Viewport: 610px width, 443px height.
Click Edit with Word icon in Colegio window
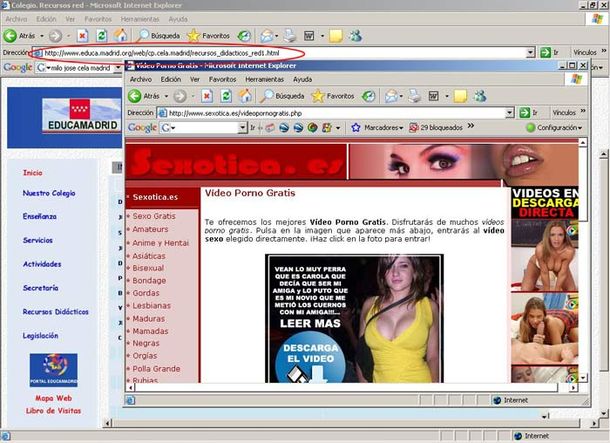(x=309, y=36)
